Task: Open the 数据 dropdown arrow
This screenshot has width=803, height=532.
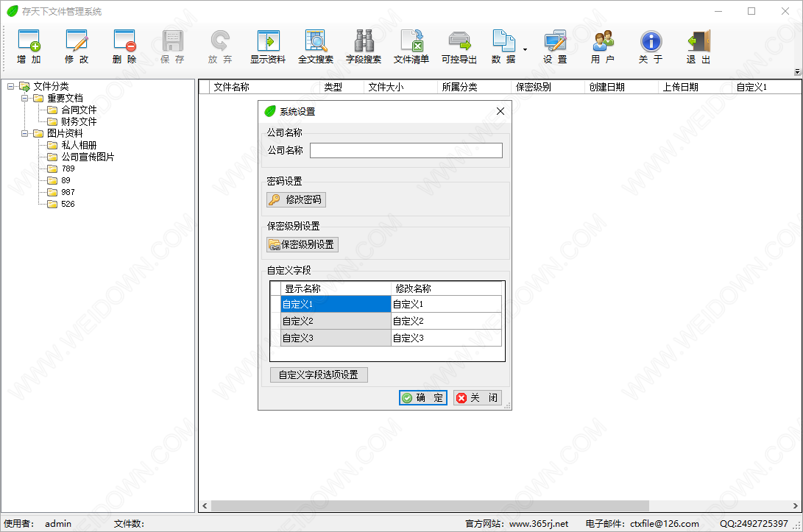Action: 525,49
